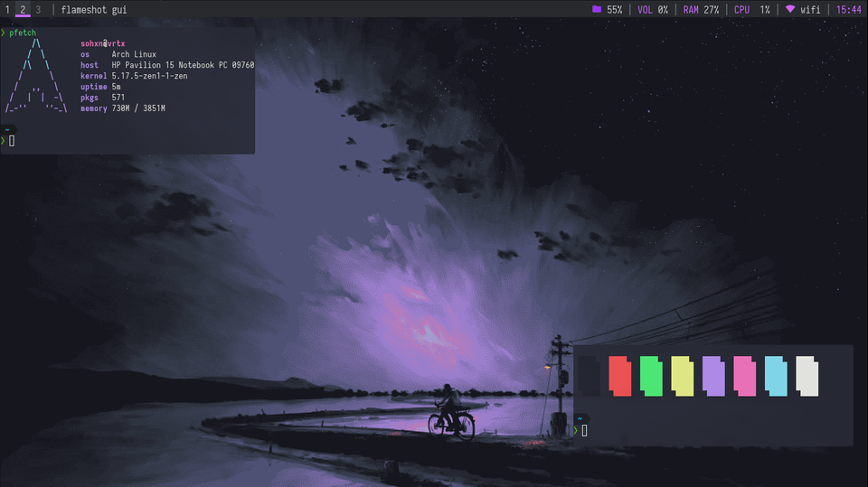868x487 pixels.
Task: Click the kernel label in pfetch output
Action: pyautogui.click(x=93, y=76)
